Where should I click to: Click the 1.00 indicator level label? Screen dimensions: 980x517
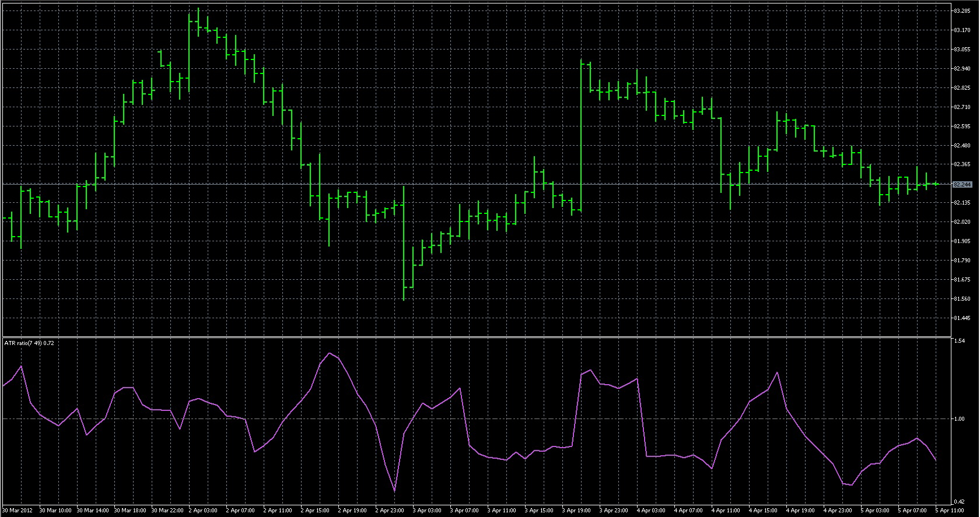(x=960, y=419)
